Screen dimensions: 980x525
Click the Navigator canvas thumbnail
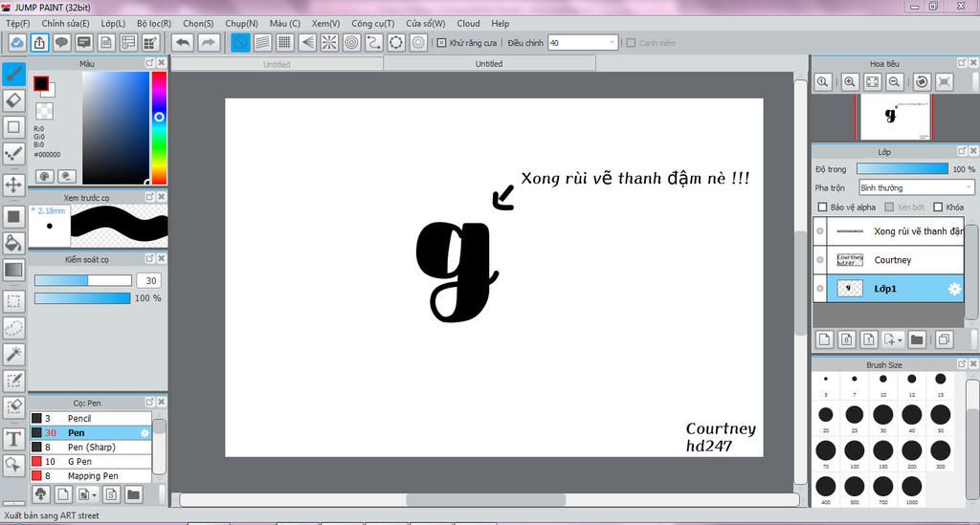pyautogui.click(x=895, y=117)
